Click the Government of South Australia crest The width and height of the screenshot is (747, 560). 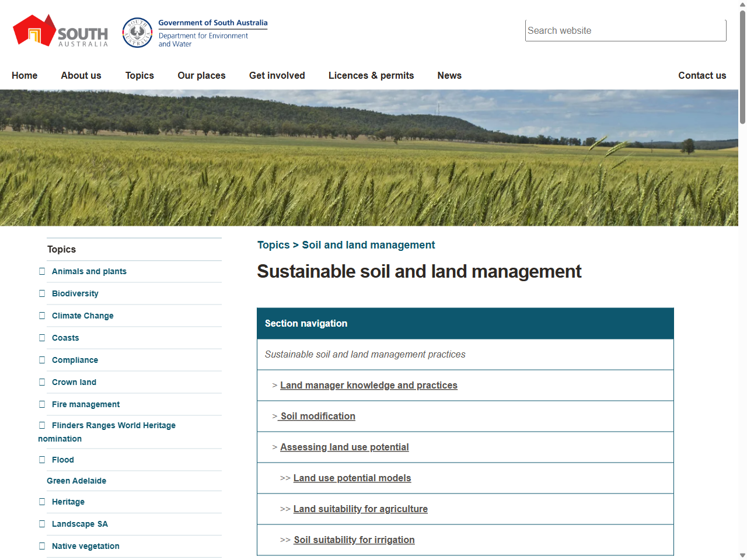(x=137, y=33)
